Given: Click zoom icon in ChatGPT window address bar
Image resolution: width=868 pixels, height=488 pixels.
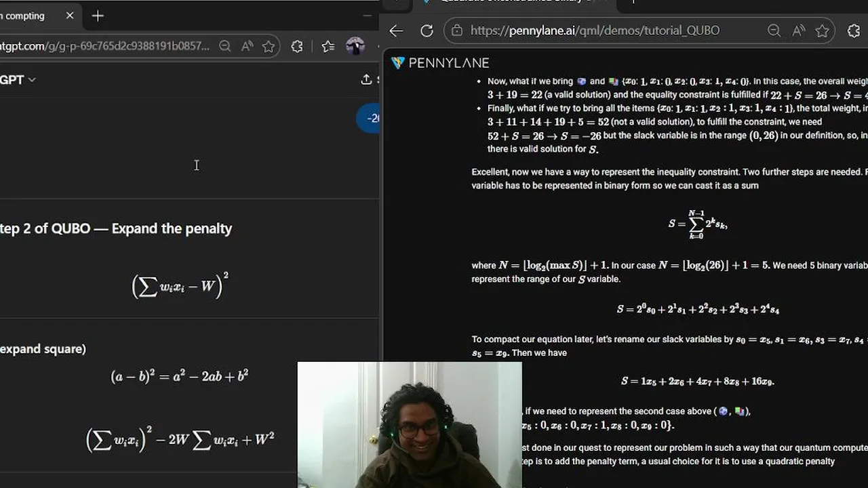Looking at the screenshot, I should [225, 46].
